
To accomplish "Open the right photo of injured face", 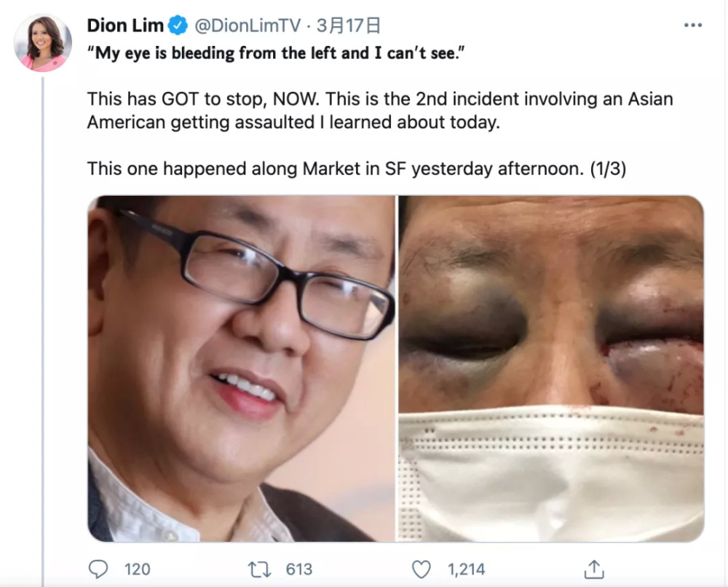I will 551,369.
